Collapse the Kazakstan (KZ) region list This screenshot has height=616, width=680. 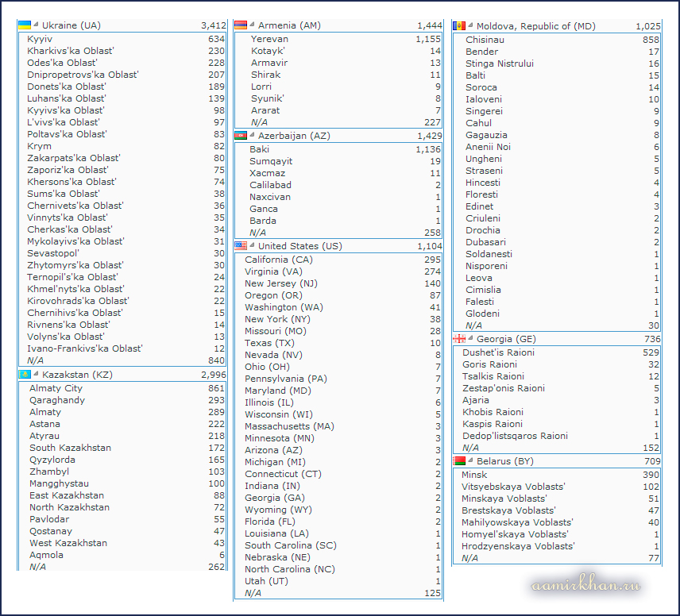click(37, 375)
